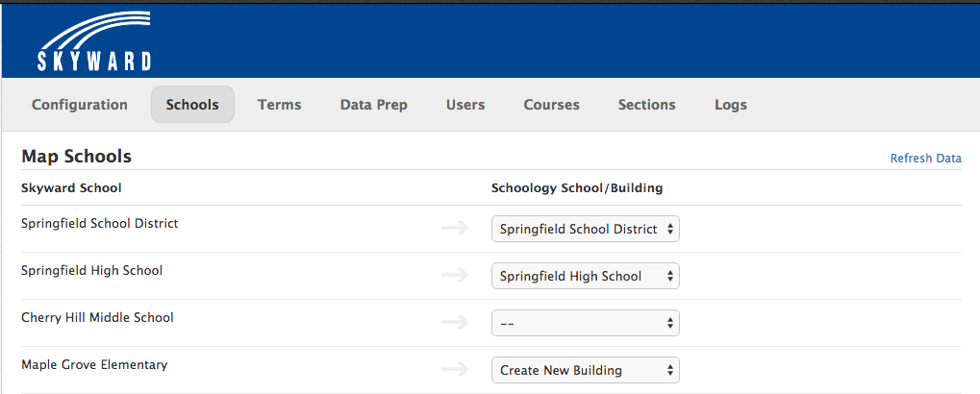Click the arrow beside Springfield School District
This screenshot has width=980, height=394.
[454, 228]
